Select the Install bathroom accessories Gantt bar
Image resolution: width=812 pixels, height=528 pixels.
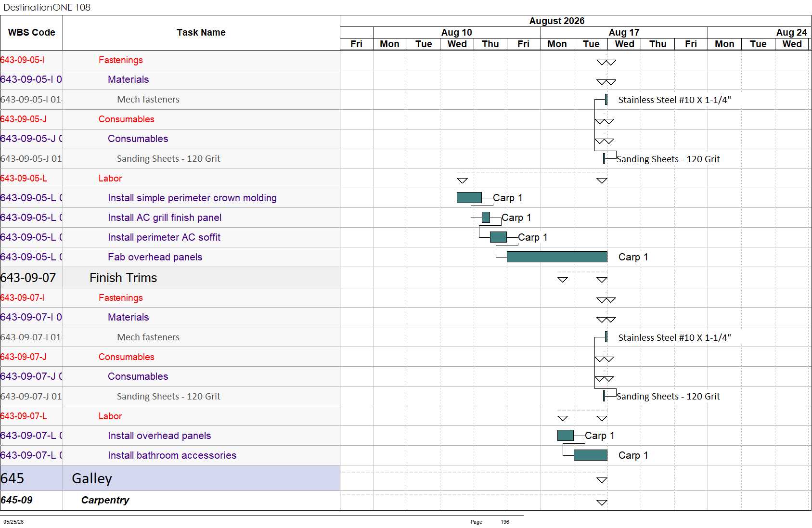tap(591, 455)
